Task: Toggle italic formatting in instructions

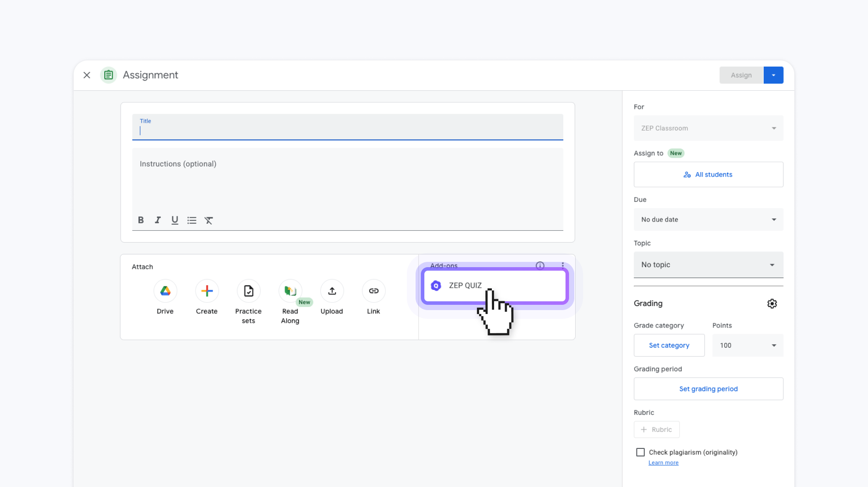Action: (x=158, y=220)
